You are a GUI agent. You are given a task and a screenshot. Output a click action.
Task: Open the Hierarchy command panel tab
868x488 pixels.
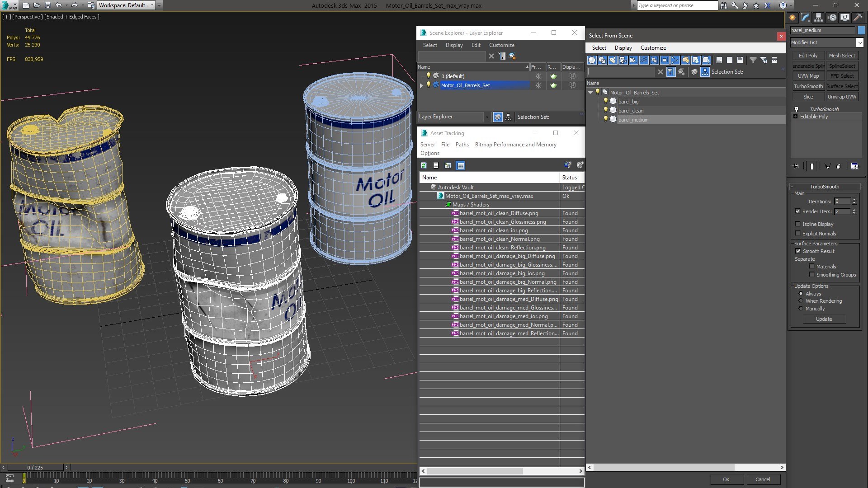[819, 18]
